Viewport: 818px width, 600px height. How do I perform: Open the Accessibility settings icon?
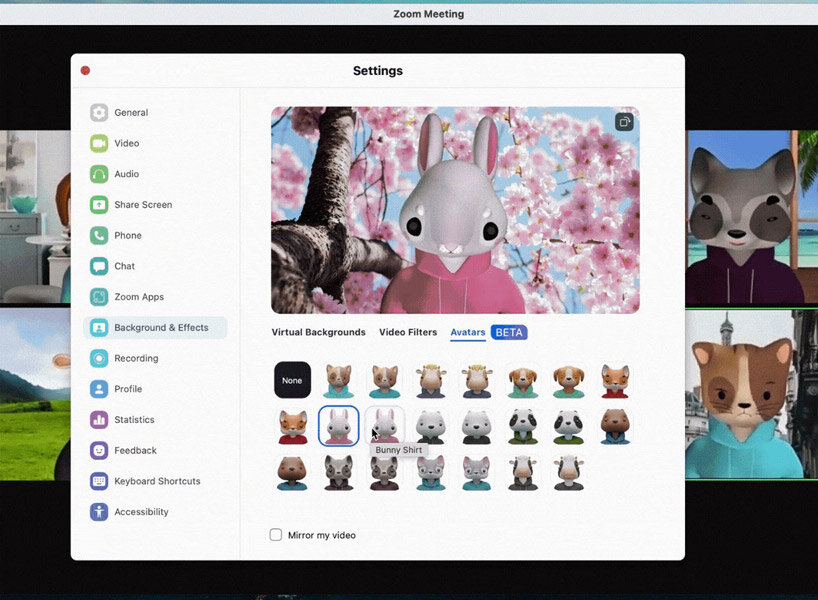pyautogui.click(x=99, y=512)
